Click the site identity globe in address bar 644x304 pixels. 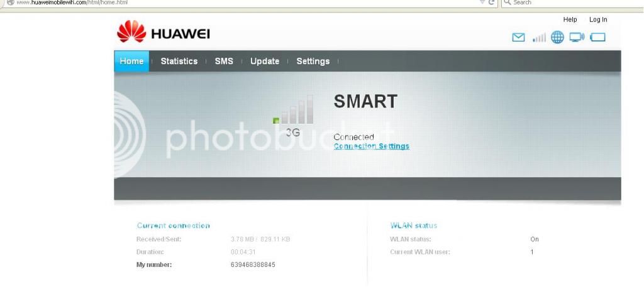pyautogui.click(x=10, y=3)
